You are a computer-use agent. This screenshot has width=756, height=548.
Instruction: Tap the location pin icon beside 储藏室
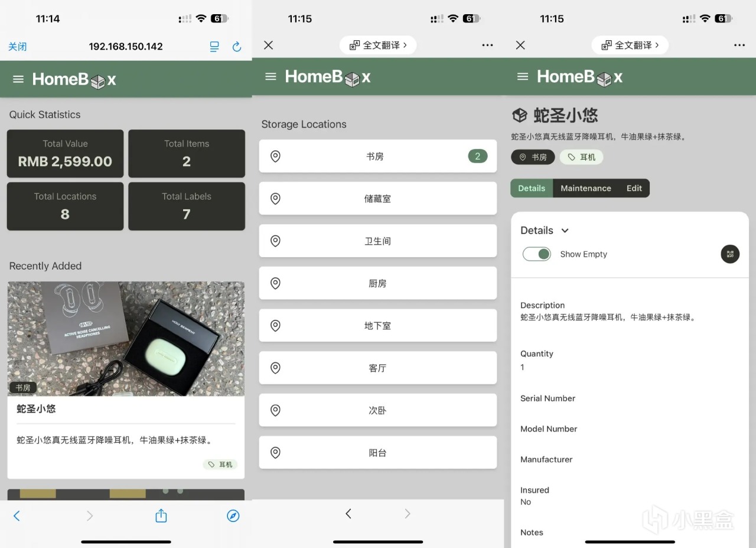275,199
